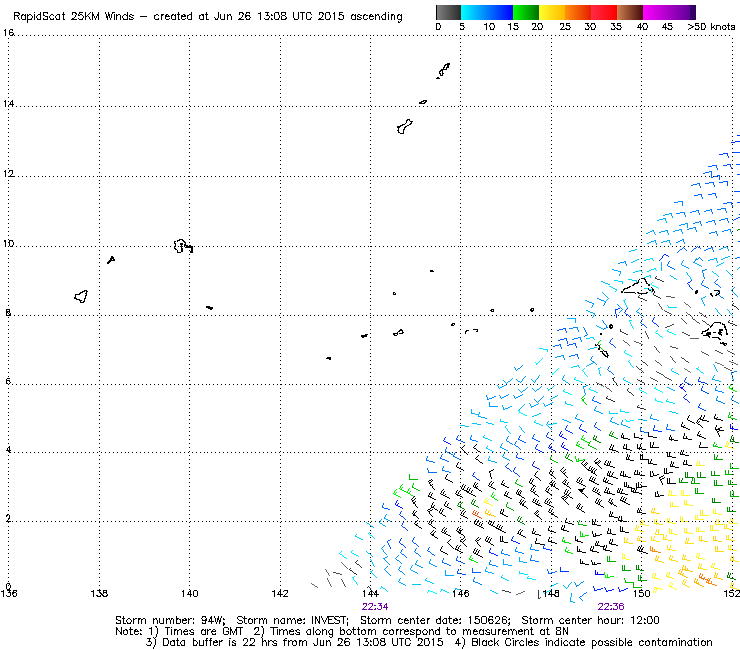This screenshot has width=740, height=650.
Task: Click the 10 latitude axis label
Action: coord(8,244)
